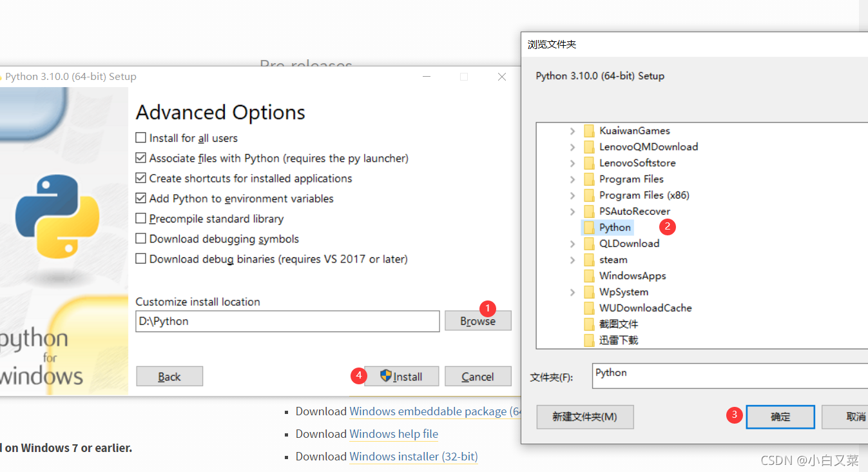
Task: Expand the steam folder node
Action: point(572,260)
